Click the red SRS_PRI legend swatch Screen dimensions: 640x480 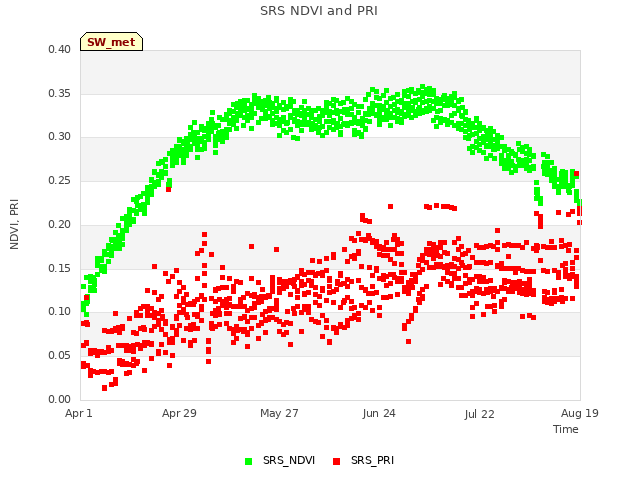tap(336, 461)
